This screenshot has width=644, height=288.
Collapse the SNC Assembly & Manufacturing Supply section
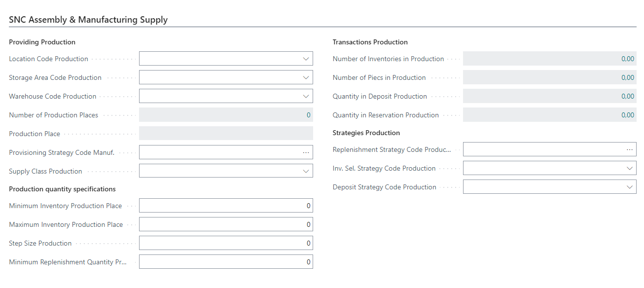(88, 20)
